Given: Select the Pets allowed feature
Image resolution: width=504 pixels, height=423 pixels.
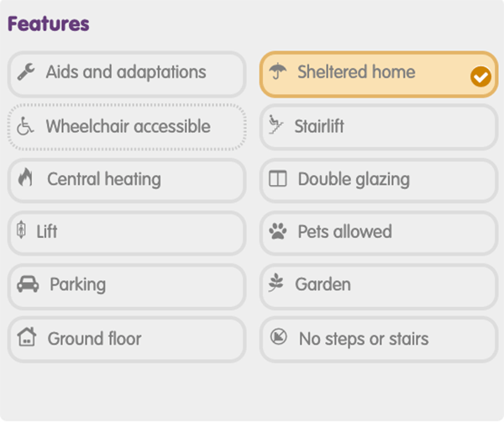Looking at the screenshot, I should tap(379, 233).
